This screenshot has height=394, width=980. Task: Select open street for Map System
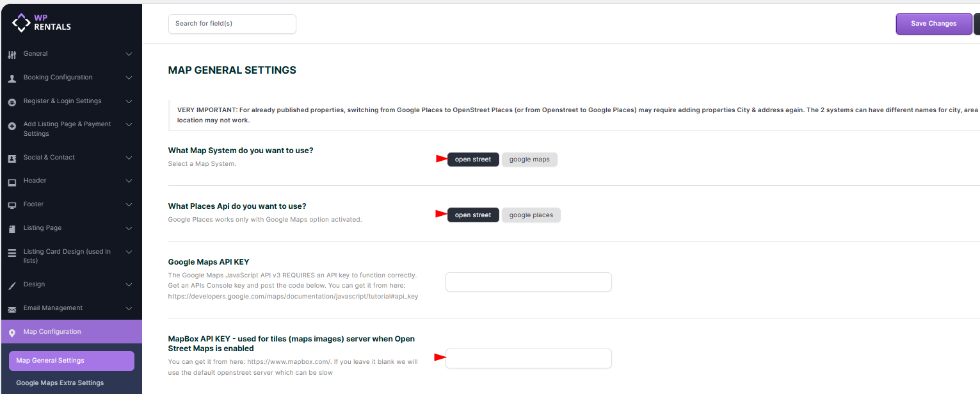pyautogui.click(x=473, y=160)
